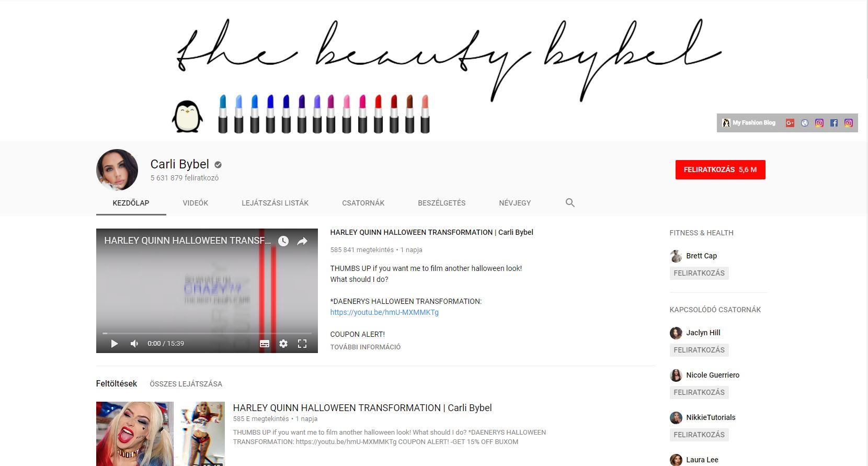Subscribe with the red FELIRATKOZÁS 5,6 M button
This screenshot has height=466, width=868.
(720, 169)
